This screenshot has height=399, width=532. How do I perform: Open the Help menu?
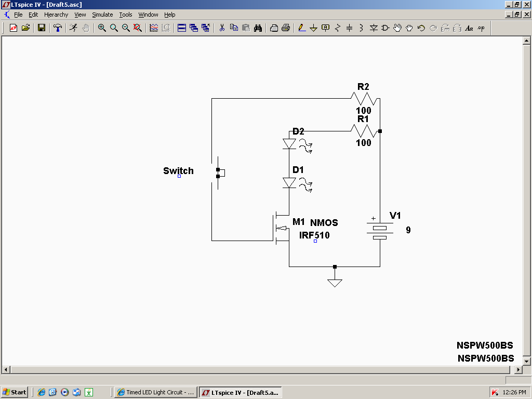(x=170, y=15)
